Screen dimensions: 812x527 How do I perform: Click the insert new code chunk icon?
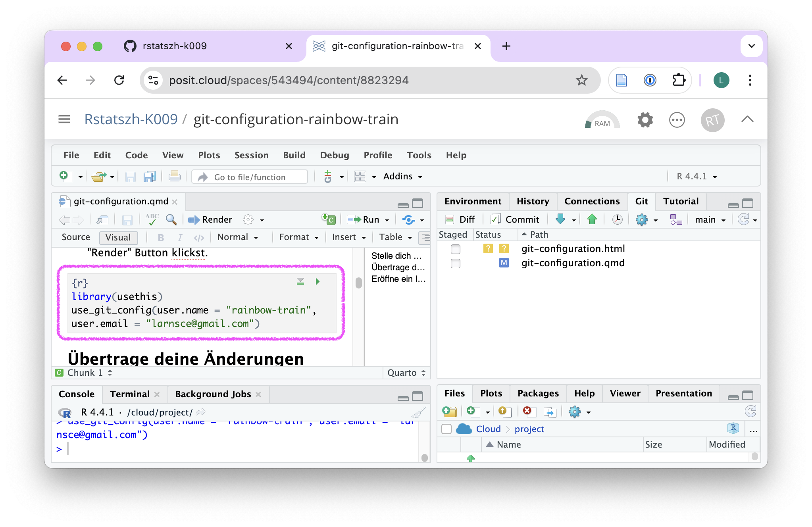(328, 219)
